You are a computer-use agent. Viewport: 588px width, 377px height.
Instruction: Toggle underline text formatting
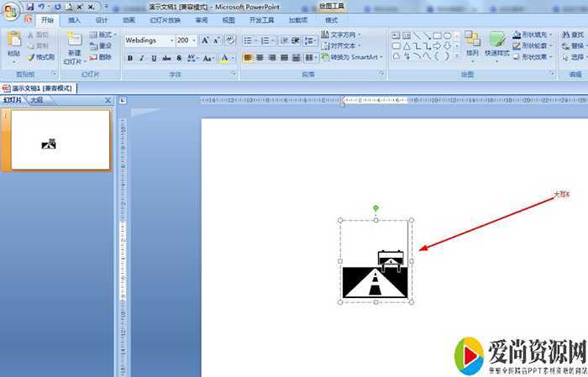point(154,58)
